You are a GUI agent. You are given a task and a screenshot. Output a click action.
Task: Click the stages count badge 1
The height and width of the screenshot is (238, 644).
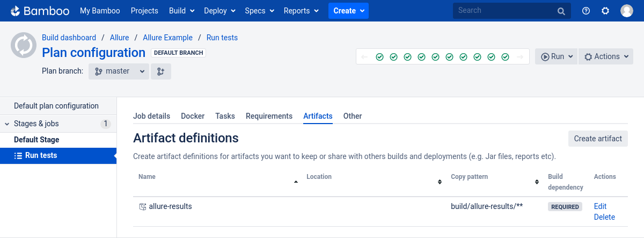point(106,124)
